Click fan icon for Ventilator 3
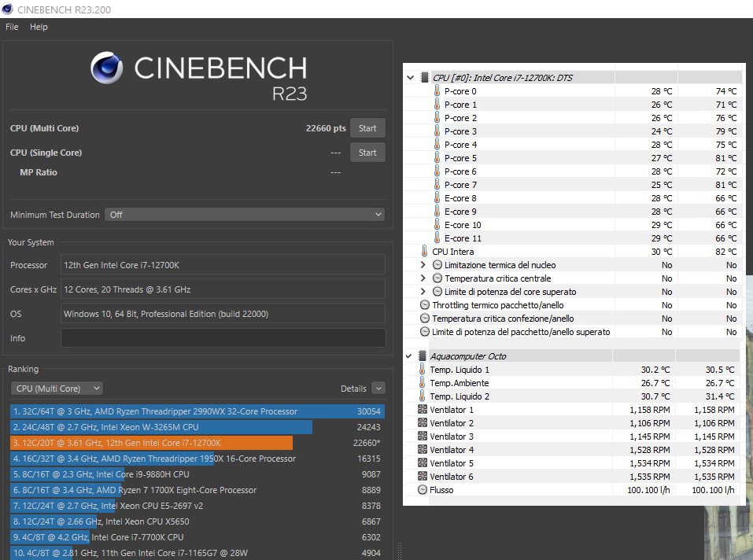Image resolution: width=753 pixels, height=560 pixels. 422,437
